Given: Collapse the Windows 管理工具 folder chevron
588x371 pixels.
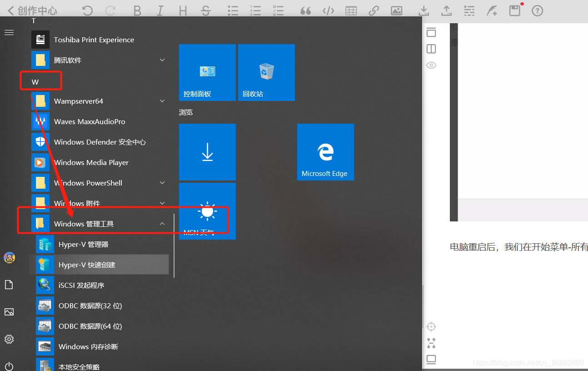Looking at the screenshot, I should click(162, 224).
